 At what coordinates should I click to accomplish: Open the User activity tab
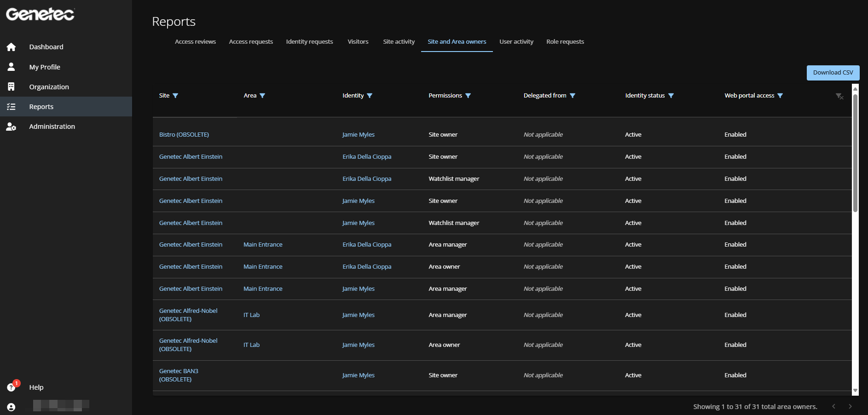[x=516, y=42]
